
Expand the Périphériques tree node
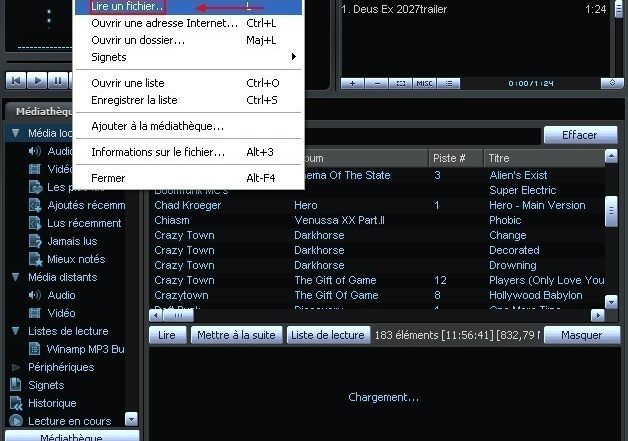15,367
